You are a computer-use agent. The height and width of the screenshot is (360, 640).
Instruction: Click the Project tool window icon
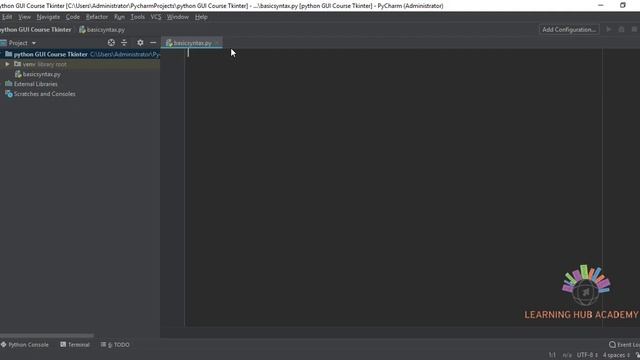pyautogui.click(x=4, y=43)
